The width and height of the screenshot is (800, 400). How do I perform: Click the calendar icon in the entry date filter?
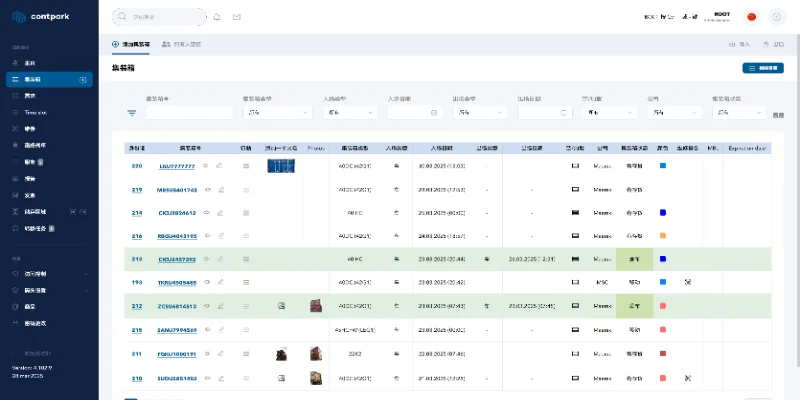[x=435, y=113]
